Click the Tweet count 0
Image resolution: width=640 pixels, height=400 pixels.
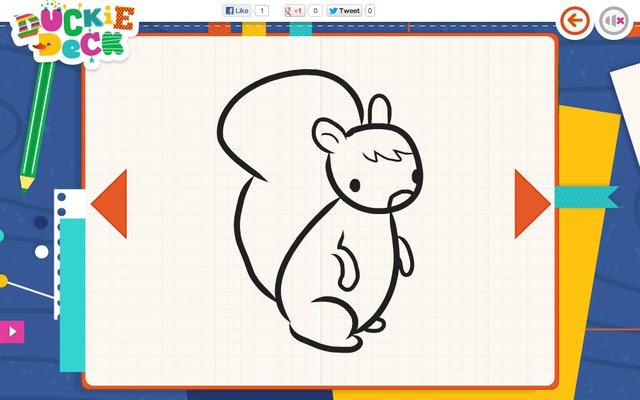(x=370, y=11)
